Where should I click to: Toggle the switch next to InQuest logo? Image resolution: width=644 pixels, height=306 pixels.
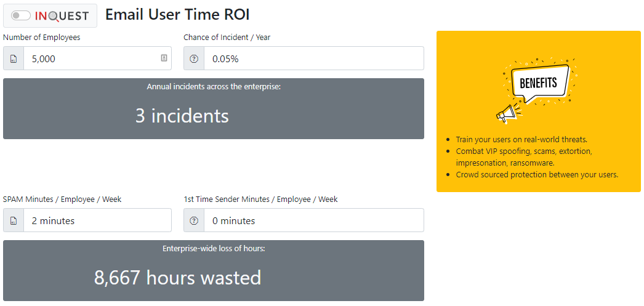[21, 15]
